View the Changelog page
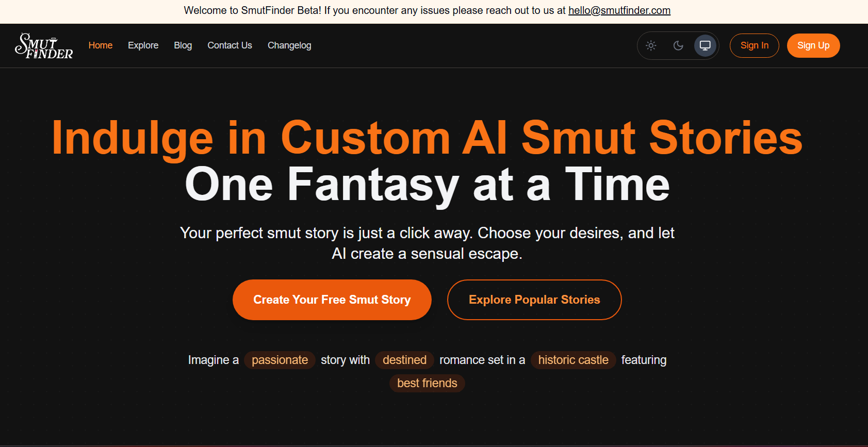This screenshot has width=868, height=447. [x=289, y=45]
